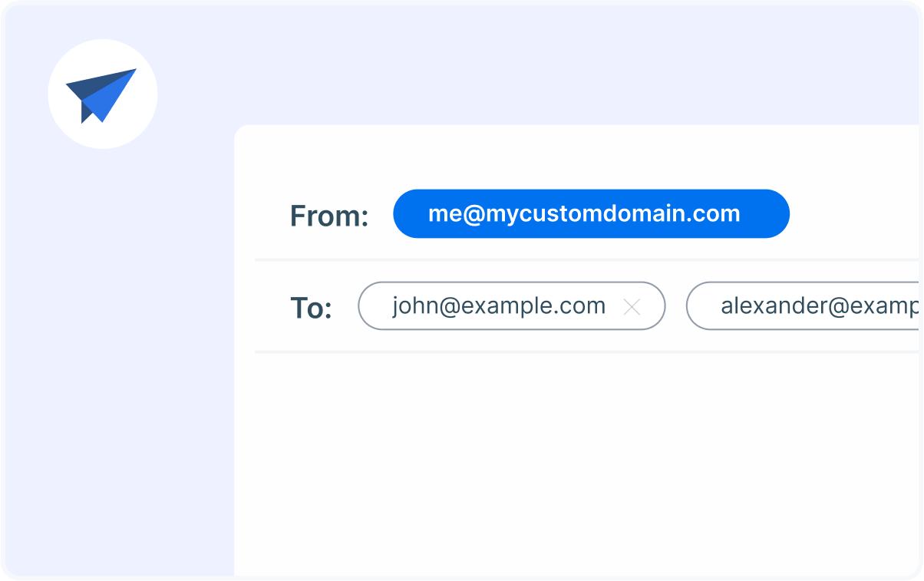Screen dimensions: 924x581
Task: Click empty From row space right of sender pill
Action: 852,214
